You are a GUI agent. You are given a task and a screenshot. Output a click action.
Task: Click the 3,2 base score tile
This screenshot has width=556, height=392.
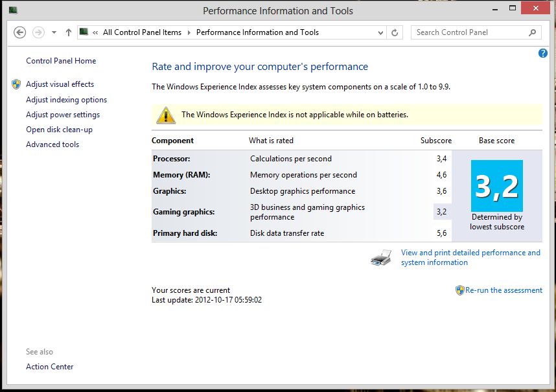497,186
